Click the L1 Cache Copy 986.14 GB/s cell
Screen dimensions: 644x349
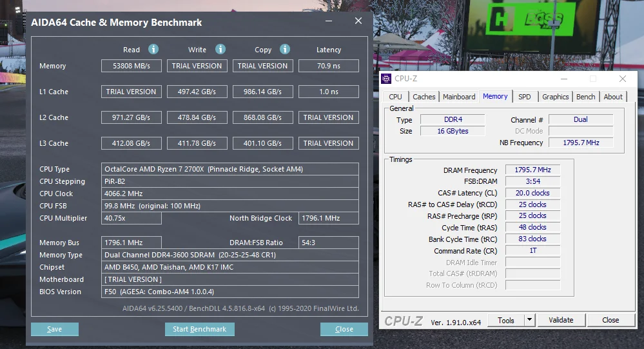[263, 92]
